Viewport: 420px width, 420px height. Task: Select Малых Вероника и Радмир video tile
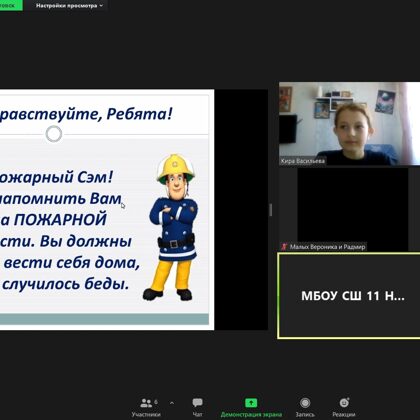349,209
